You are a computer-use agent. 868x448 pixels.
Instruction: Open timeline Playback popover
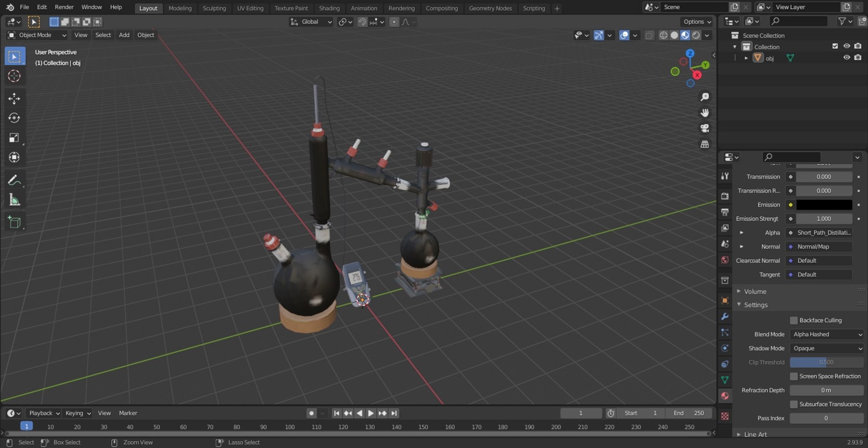44,413
